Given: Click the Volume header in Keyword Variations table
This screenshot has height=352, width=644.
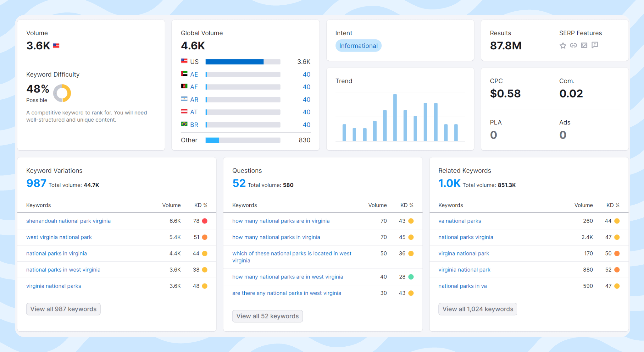Looking at the screenshot, I should 171,205.
